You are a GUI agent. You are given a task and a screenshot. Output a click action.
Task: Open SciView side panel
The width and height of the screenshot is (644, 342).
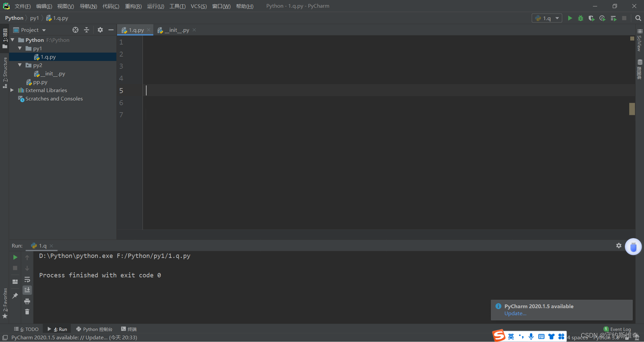coord(640,40)
